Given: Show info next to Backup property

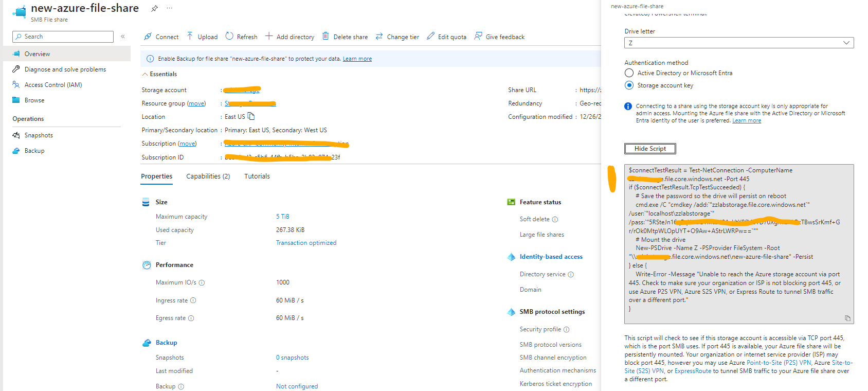Looking at the screenshot, I should click(181, 386).
